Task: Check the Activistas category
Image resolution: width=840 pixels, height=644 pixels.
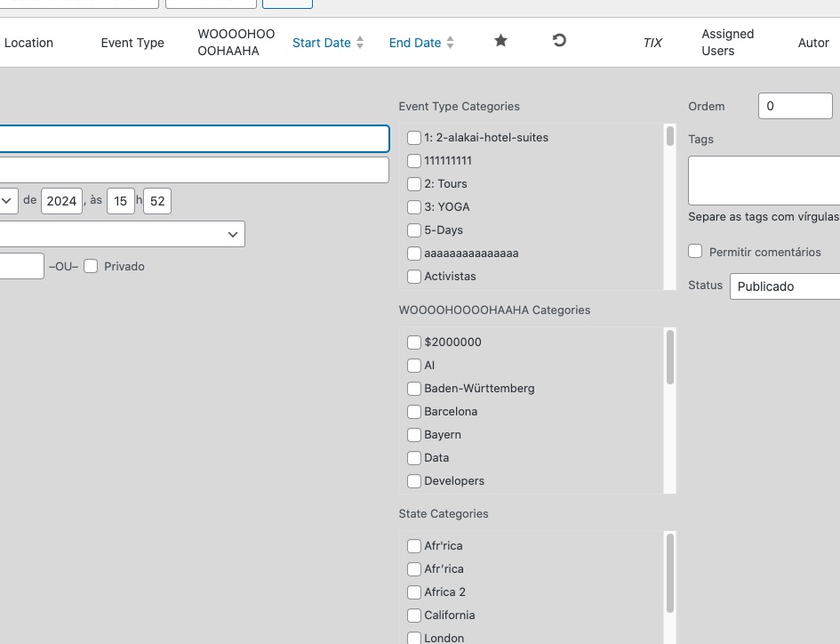Action: (x=414, y=276)
